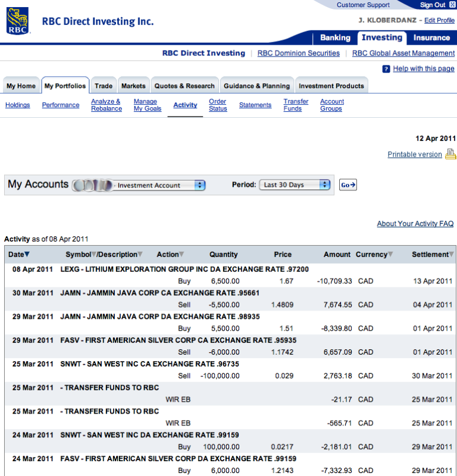Click the Price column header
The width and height of the screenshot is (457, 476).
(x=283, y=255)
